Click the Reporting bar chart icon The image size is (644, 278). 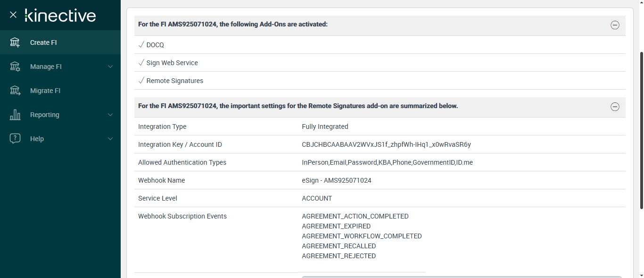pyautogui.click(x=15, y=115)
